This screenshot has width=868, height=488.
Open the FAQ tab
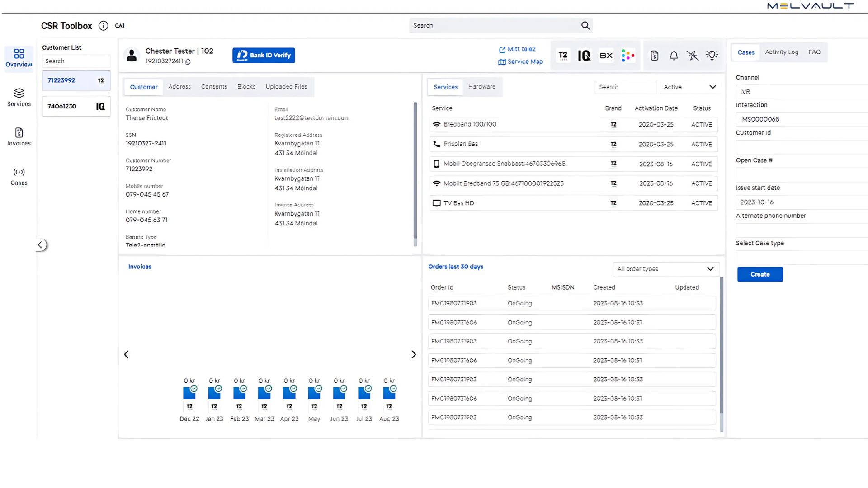pyautogui.click(x=814, y=52)
